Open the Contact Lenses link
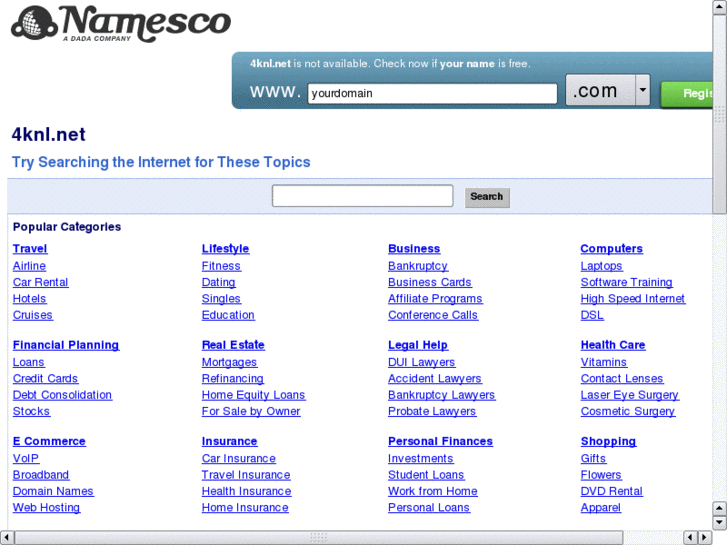The width and height of the screenshot is (727, 545). (622, 378)
